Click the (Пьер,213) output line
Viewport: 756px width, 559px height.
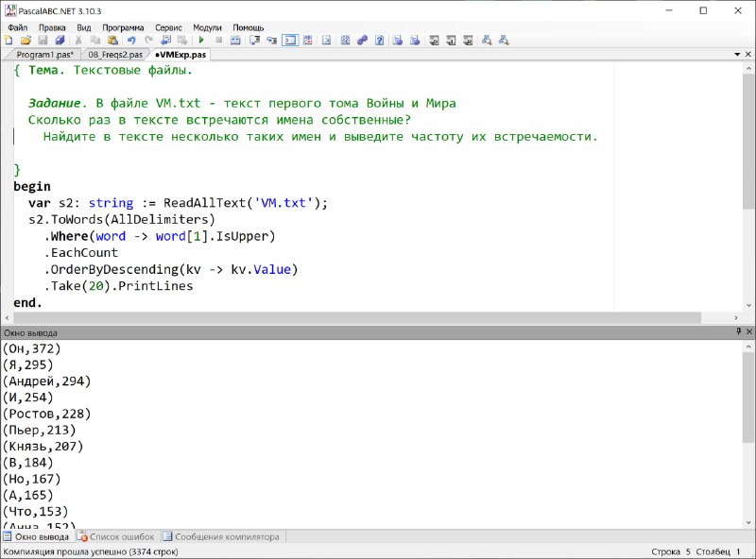[39, 430]
